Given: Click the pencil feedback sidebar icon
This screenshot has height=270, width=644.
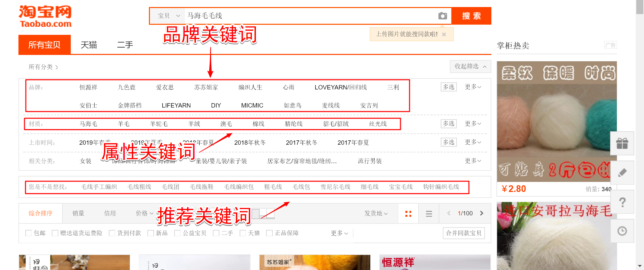Looking at the screenshot, I should click(622, 173).
